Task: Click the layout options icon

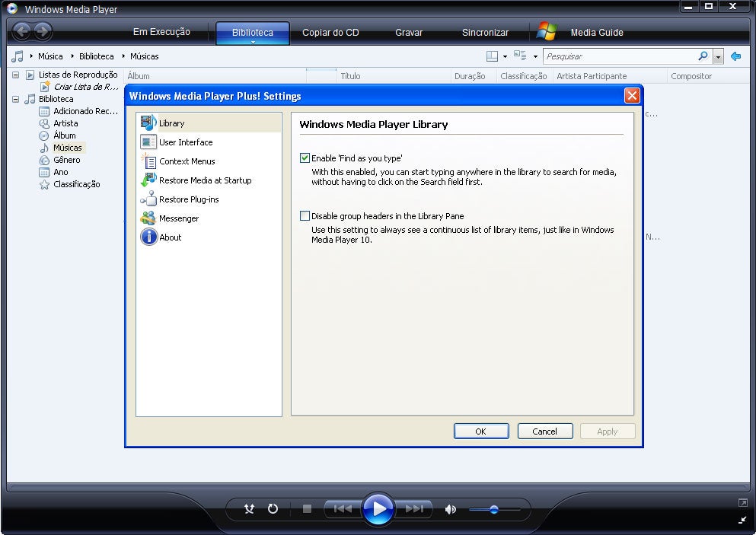Action: (492, 56)
